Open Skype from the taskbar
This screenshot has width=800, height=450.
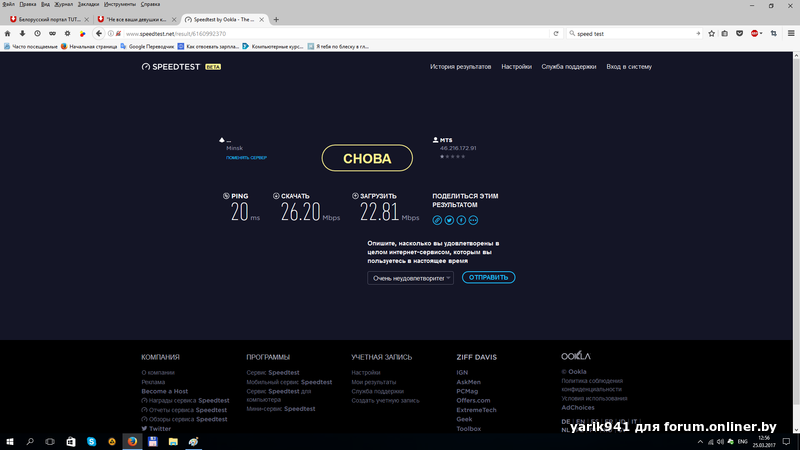pos(91,440)
